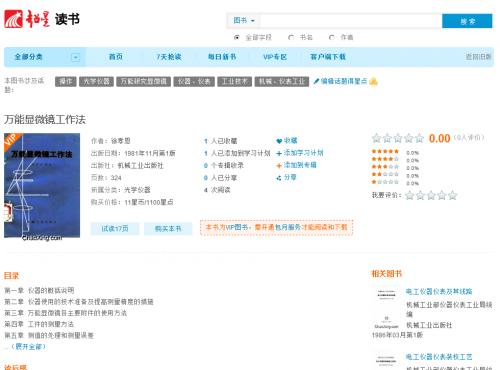
Task: Click the five-star rating breakdown row
Action: point(395,152)
